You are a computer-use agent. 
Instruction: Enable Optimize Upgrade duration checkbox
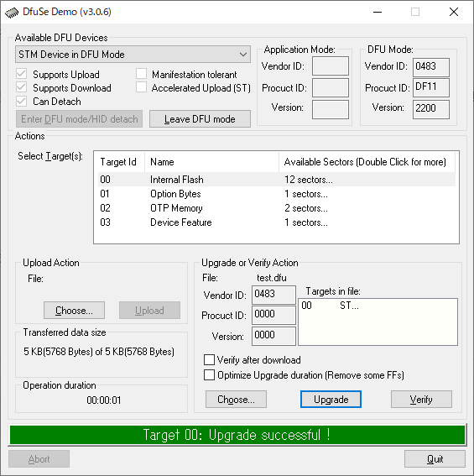click(210, 375)
